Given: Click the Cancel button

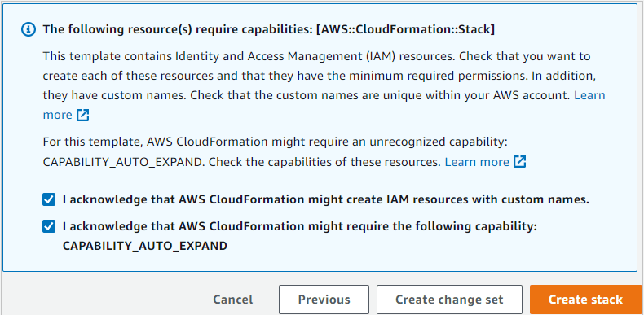Looking at the screenshot, I should [233, 300].
